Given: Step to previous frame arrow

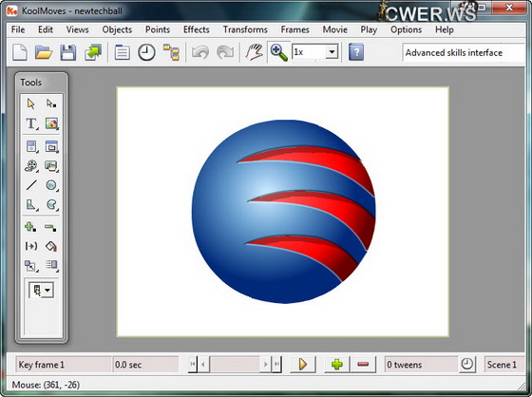Looking at the screenshot, I should (203, 365).
